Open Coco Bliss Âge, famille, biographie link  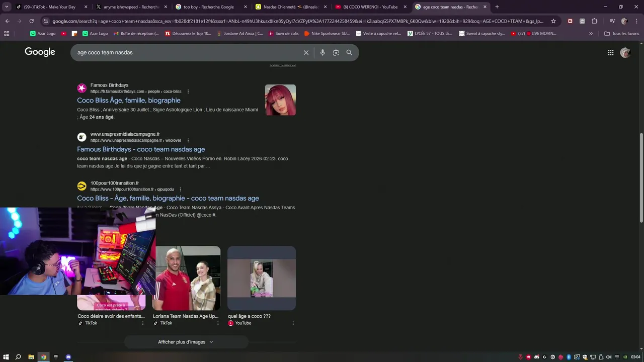click(x=129, y=101)
